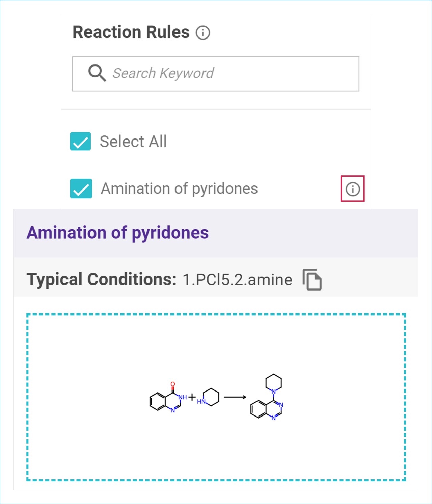Click the Select All label text
432x504 pixels.
point(133,141)
